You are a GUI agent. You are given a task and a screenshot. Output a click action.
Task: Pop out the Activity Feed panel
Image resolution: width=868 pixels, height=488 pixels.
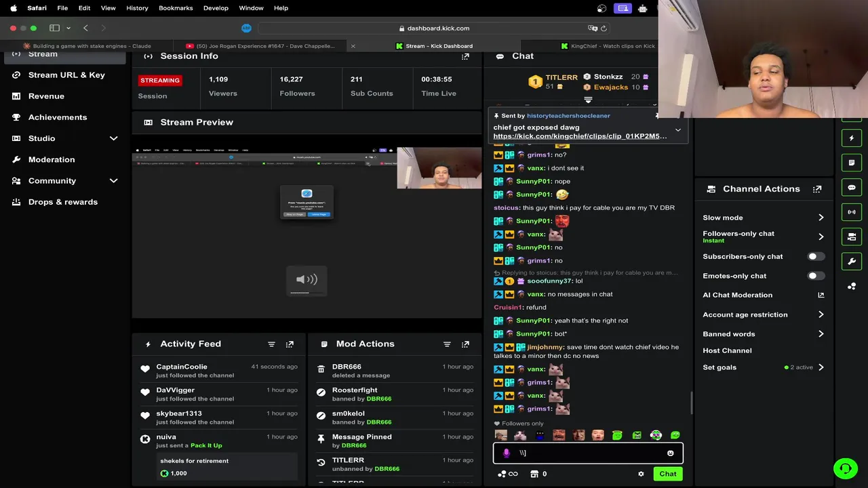tap(290, 344)
